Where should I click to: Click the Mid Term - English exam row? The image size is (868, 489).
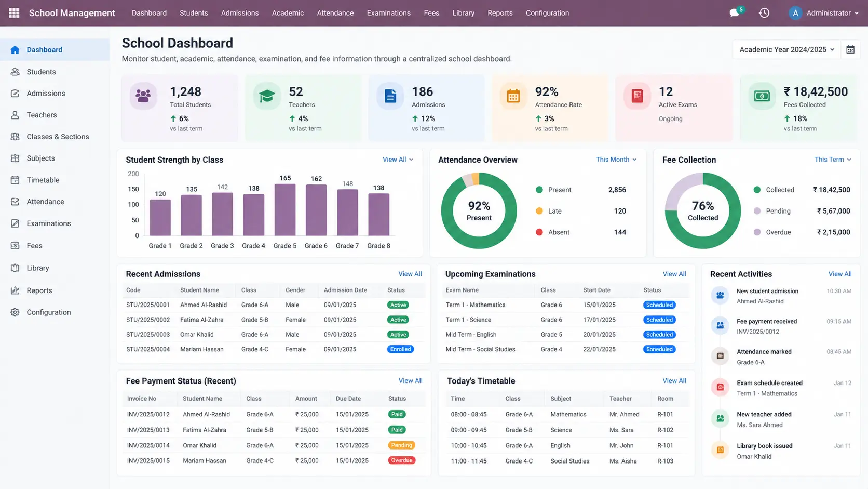566,335
